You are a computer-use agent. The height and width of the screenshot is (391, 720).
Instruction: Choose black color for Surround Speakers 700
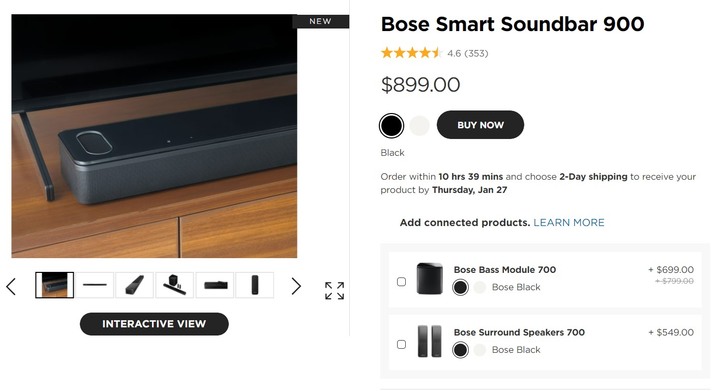point(460,350)
